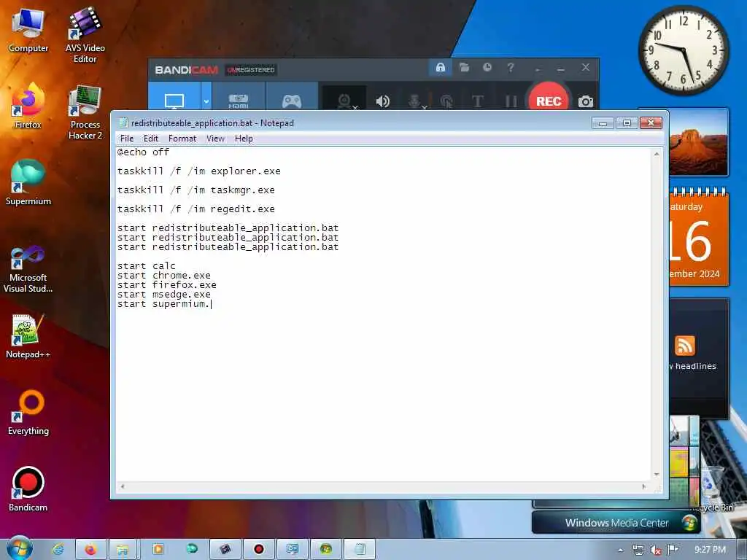Click the 'start calc' line
747x560 pixels.
tap(146, 265)
